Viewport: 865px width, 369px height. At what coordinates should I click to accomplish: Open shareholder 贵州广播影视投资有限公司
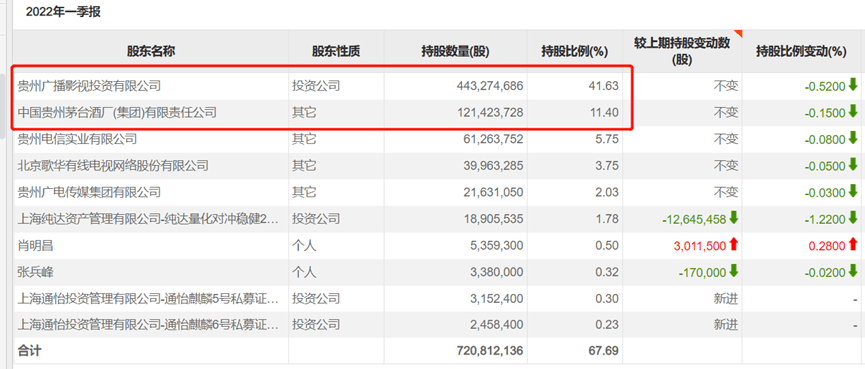(x=89, y=85)
